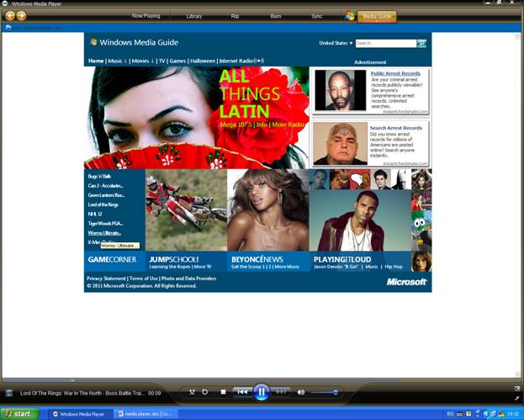Open the Windows Start menu
This screenshot has width=524, height=420.
tap(19, 414)
